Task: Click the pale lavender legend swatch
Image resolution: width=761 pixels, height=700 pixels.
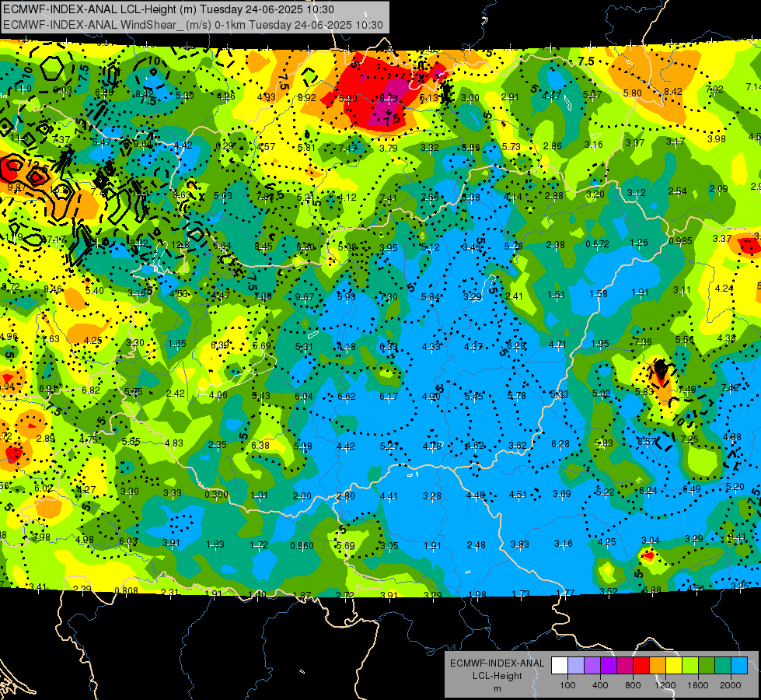Action: click(576, 666)
